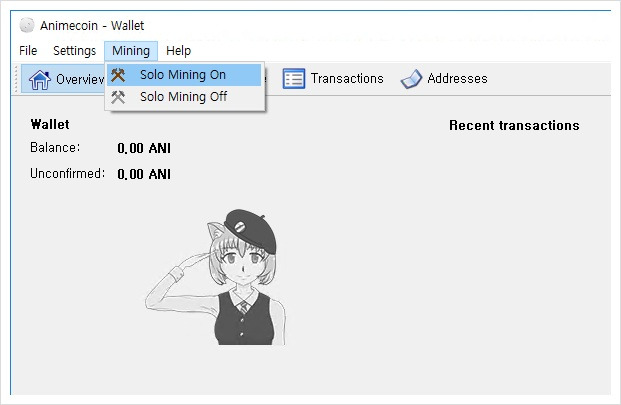The height and width of the screenshot is (405, 621).
Task: Click the Unconfirmed: label
Action: [67, 173]
